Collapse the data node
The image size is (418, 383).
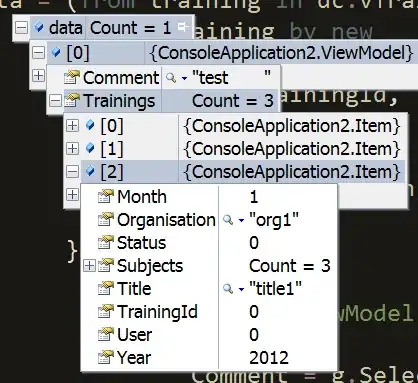tap(21, 27)
